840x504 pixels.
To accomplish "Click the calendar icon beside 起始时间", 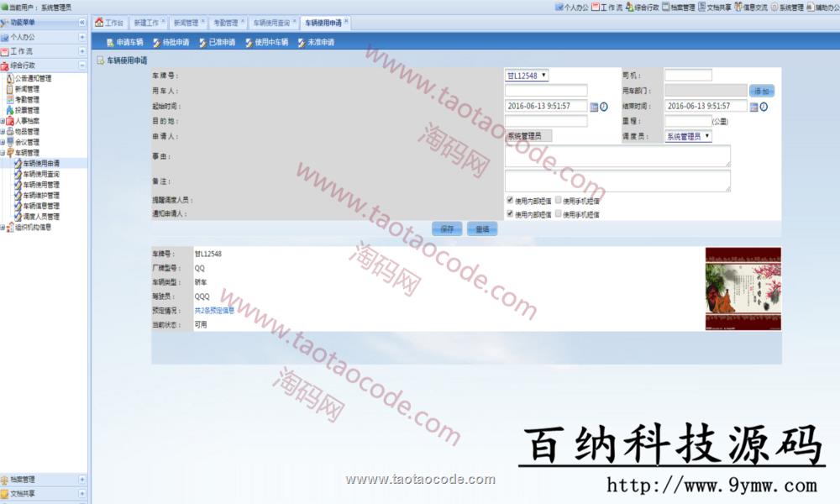I will pyautogui.click(x=594, y=107).
